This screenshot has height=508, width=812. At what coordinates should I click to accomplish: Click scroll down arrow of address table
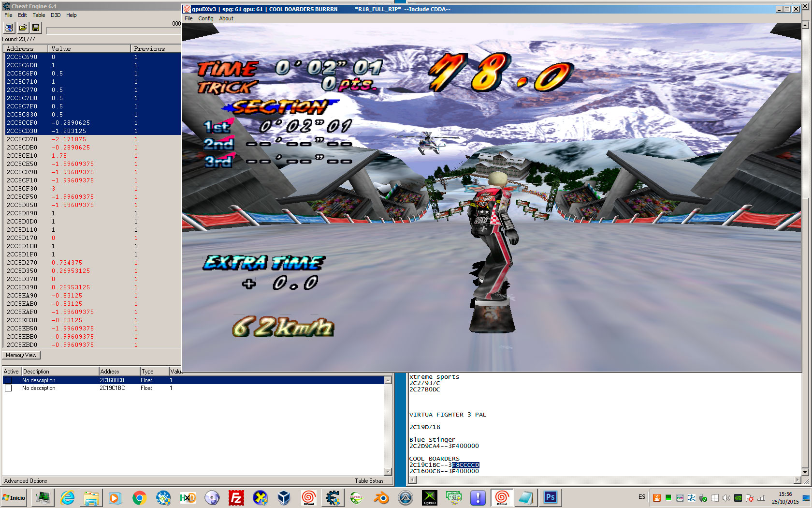[x=388, y=471]
